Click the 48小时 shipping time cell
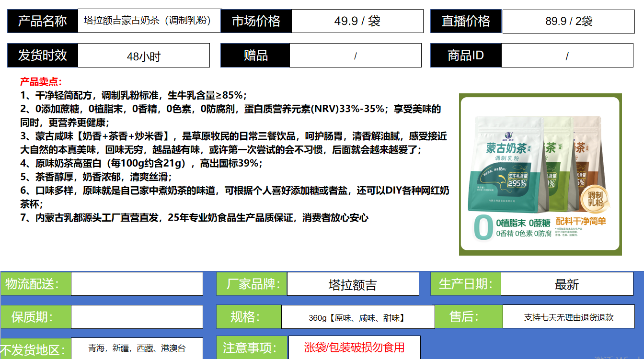Image resolution: width=644 pixels, height=359 pixels. pyautogui.click(x=143, y=56)
